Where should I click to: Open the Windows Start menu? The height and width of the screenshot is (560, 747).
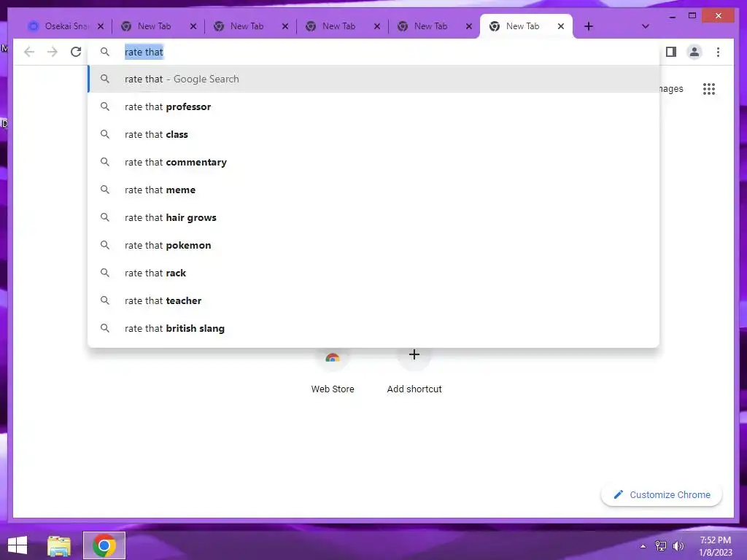click(x=18, y=545)
